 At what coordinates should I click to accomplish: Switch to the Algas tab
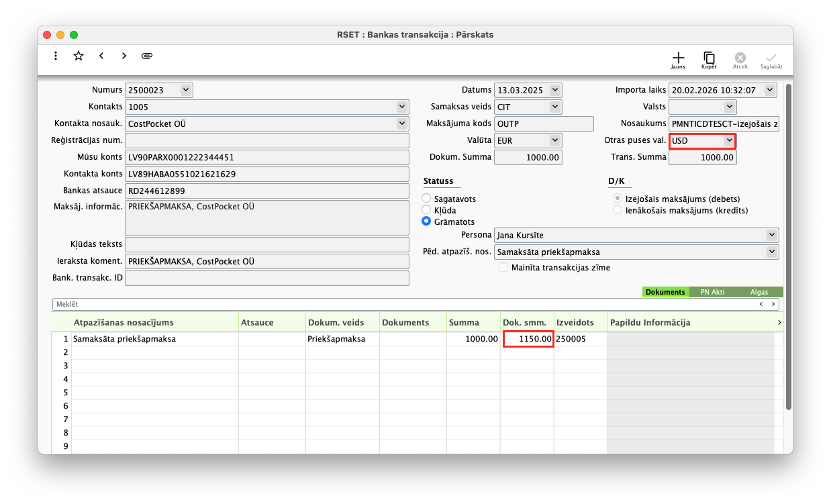[760, 292]
